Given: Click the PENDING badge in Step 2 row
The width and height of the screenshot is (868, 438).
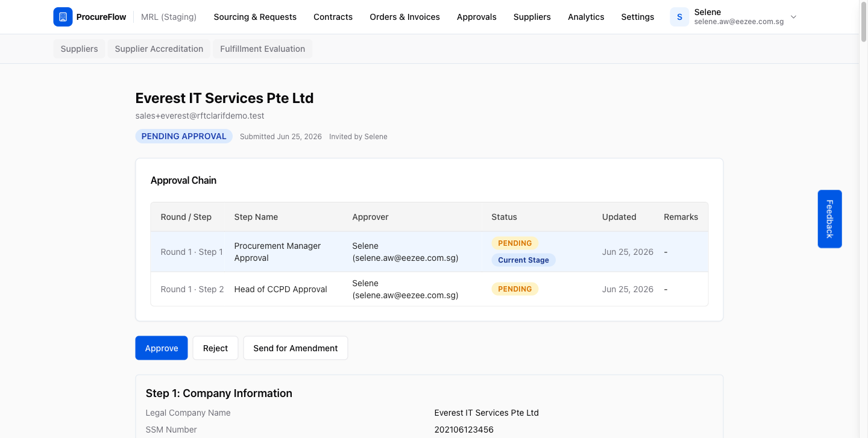Looking at the screenshot, I should click(515, 289).
